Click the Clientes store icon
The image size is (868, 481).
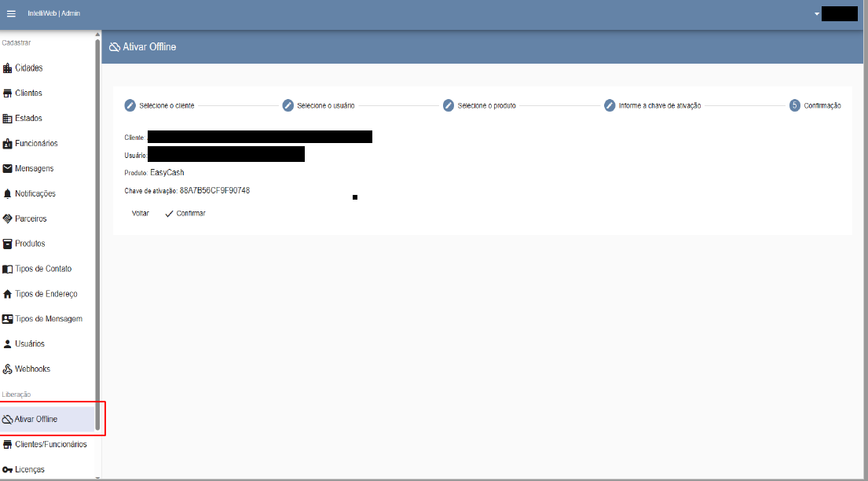click(8, 94)
